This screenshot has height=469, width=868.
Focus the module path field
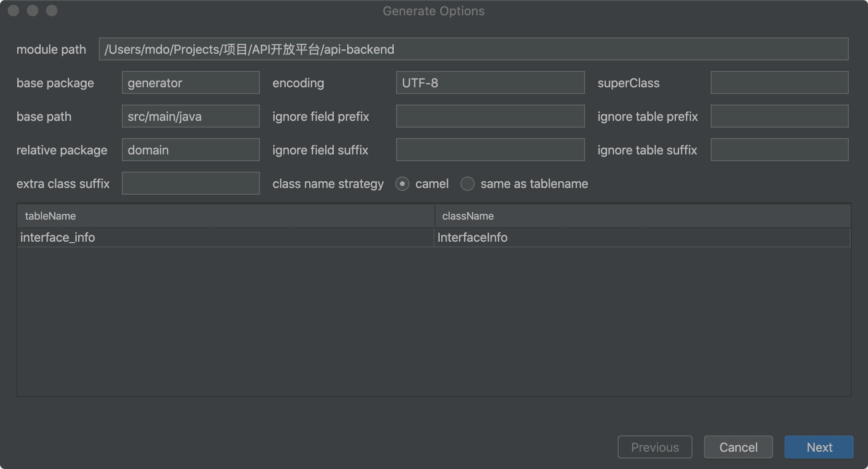473,49
